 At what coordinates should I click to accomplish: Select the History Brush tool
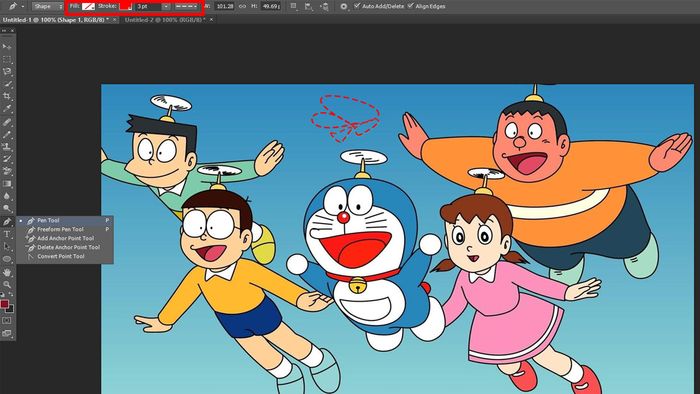(x=7, y=158)
